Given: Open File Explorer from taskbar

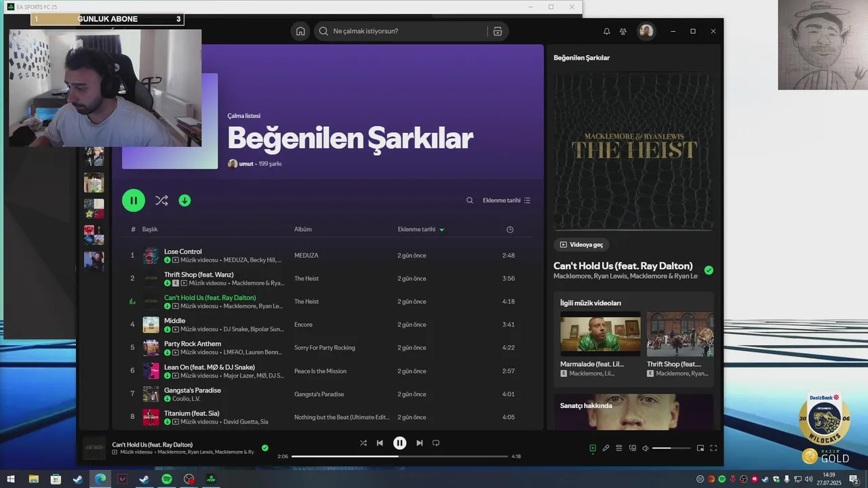Looking at the screenshot, I should pyautogui.click(x=33, y=479).
